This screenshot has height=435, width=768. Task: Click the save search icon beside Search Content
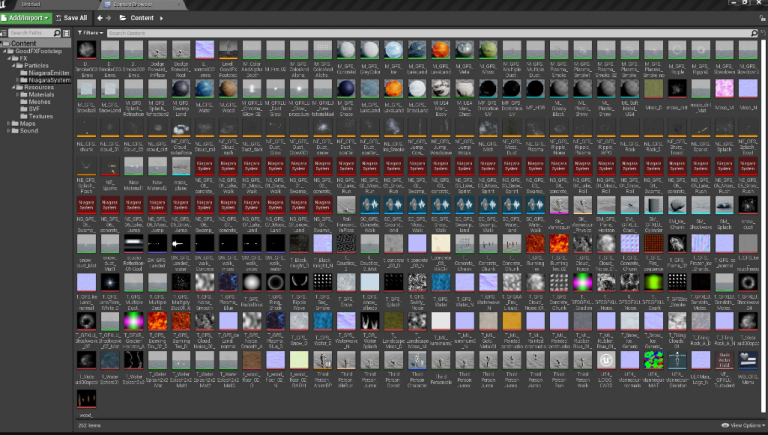[763, 33]
